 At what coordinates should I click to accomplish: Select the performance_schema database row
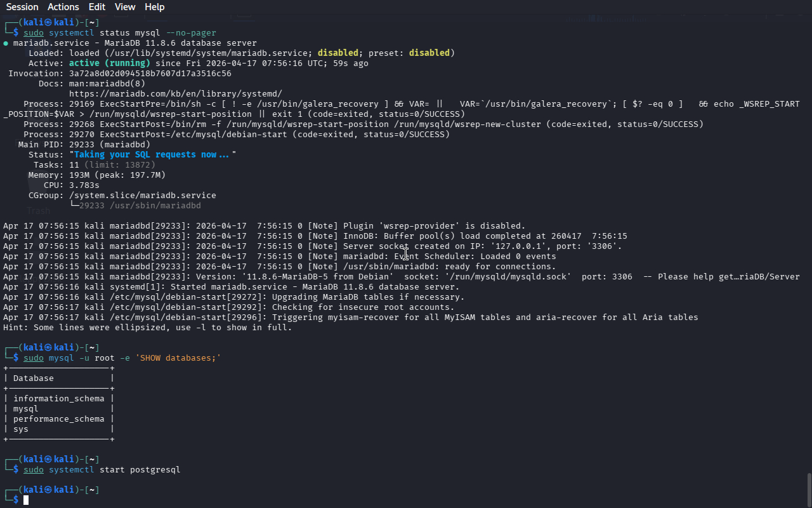point(58,419)
